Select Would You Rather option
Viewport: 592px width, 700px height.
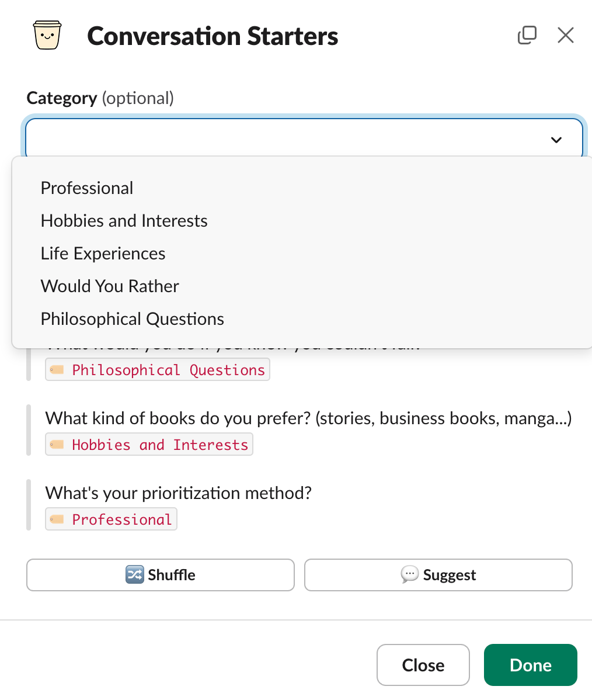point(110,286)
